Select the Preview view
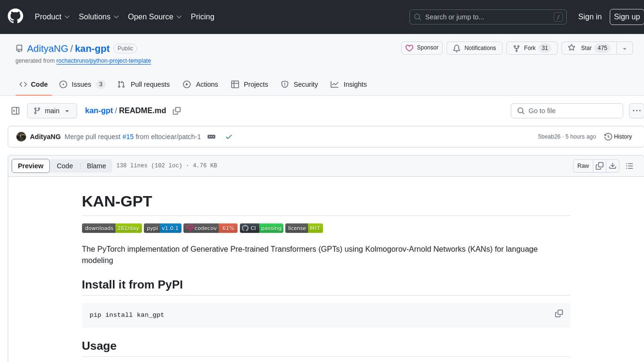644x362 pixels. (x=31, y=166)
